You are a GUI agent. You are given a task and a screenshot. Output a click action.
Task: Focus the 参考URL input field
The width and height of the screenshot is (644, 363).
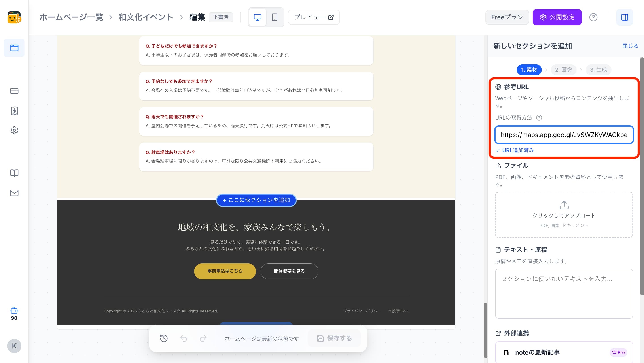(564, 135)
